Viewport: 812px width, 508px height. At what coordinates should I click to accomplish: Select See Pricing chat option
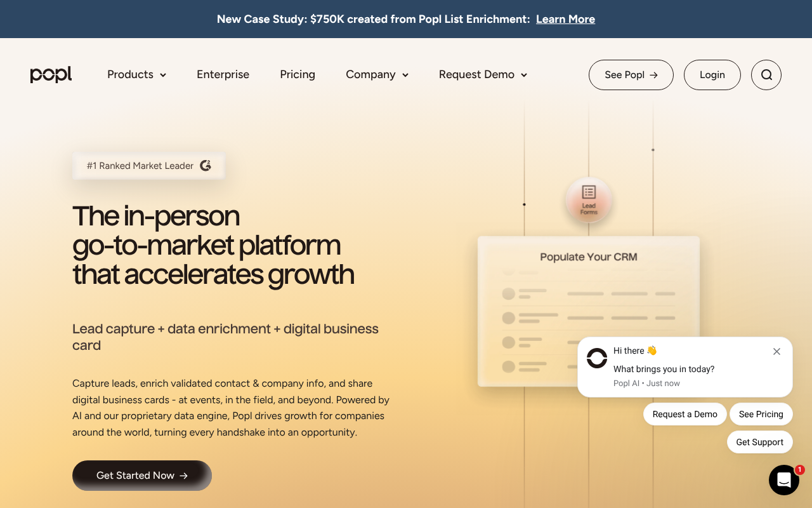(x=761, y=414)
